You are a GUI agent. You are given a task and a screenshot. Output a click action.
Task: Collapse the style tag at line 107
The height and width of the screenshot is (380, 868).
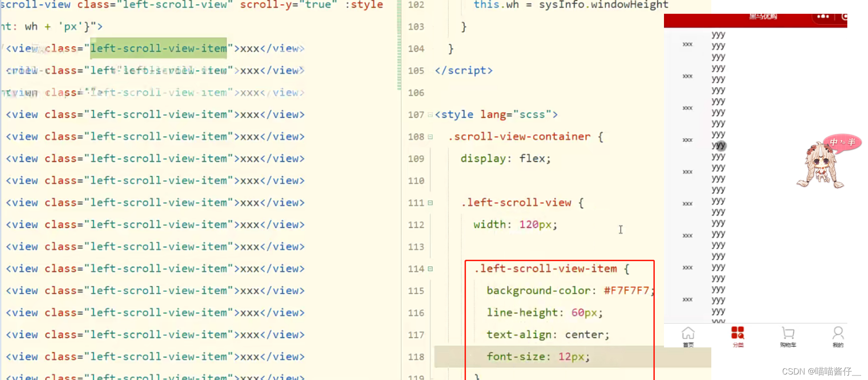(x=430, y=115)
